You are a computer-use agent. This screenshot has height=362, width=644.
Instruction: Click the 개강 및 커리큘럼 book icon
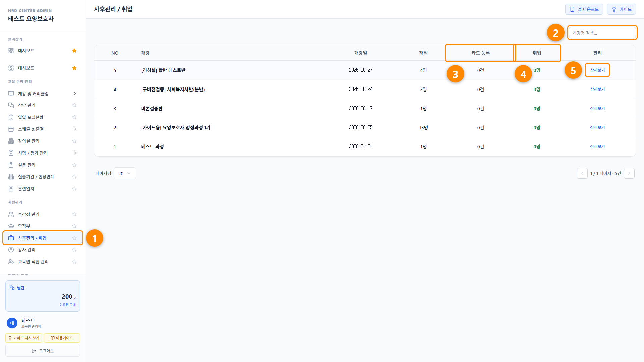pyautogui.click(x=11, y=94)
